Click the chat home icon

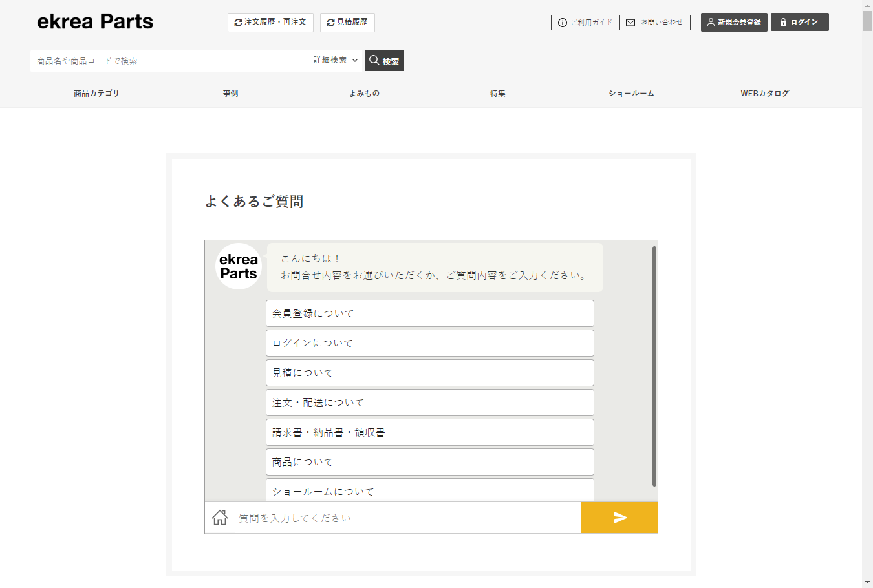coord(220,518)
